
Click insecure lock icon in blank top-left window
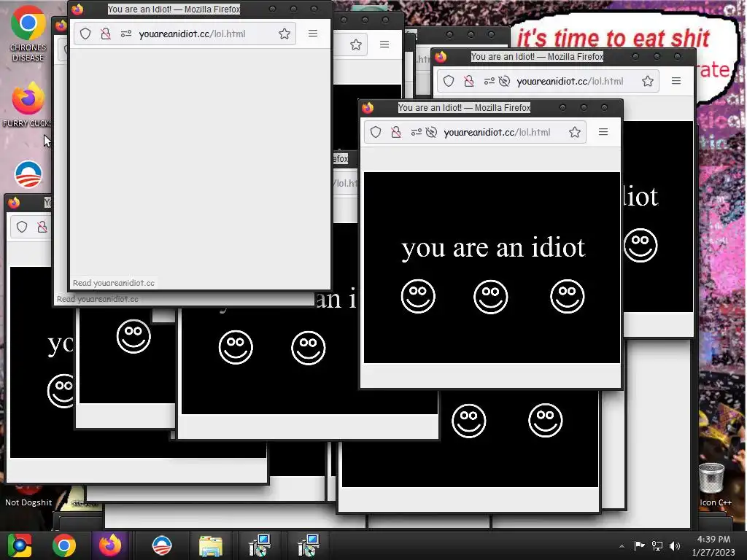pos(105,34)
